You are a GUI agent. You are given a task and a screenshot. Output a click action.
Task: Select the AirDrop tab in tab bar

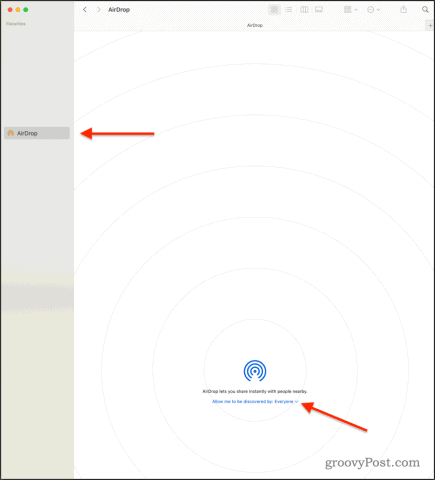click(254, 25)
